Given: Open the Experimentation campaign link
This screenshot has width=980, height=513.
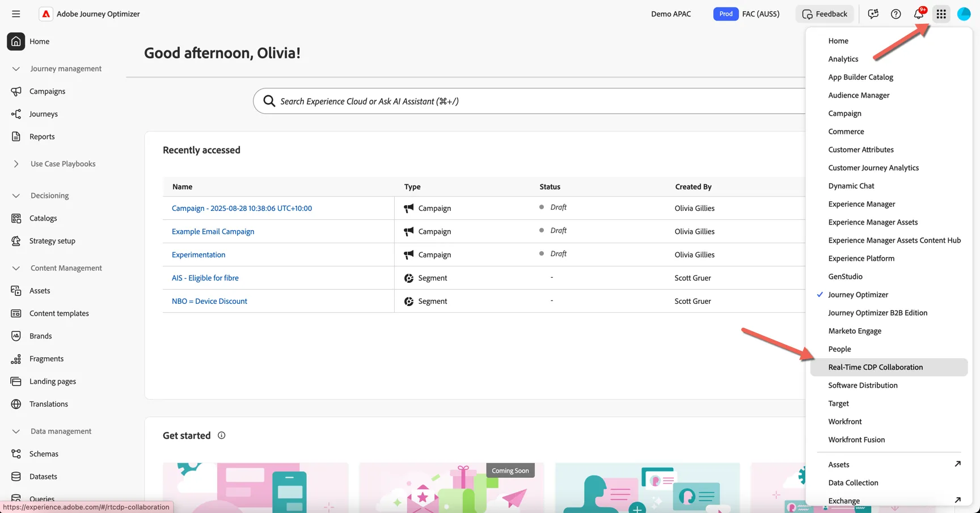Looking at the screenshot, I should coord(198,255).
